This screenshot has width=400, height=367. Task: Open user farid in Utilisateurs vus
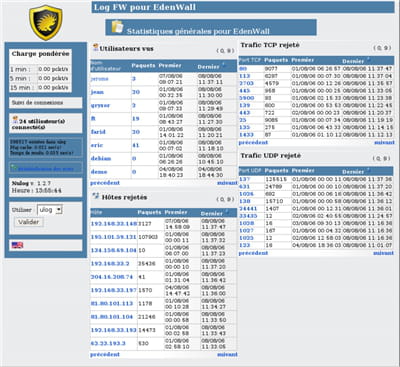click(98, 132)
